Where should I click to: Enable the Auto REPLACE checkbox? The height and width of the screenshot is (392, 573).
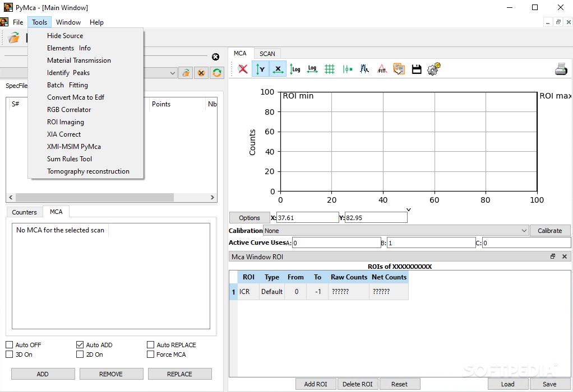pos(151,344)
